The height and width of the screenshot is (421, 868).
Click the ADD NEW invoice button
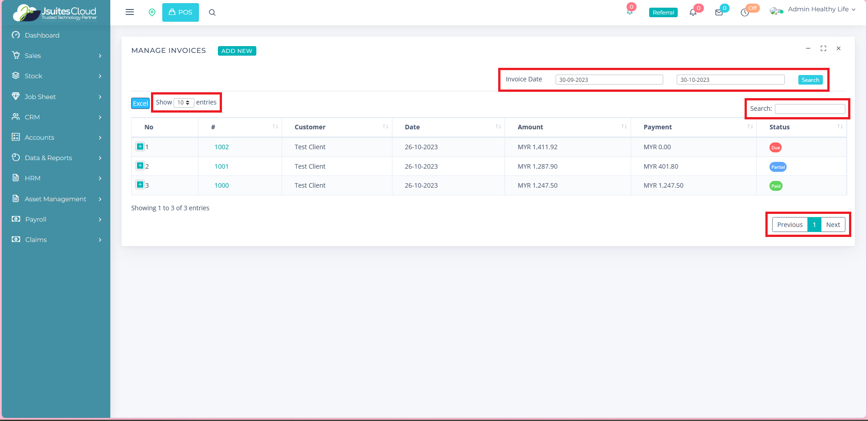pos(237,51)
